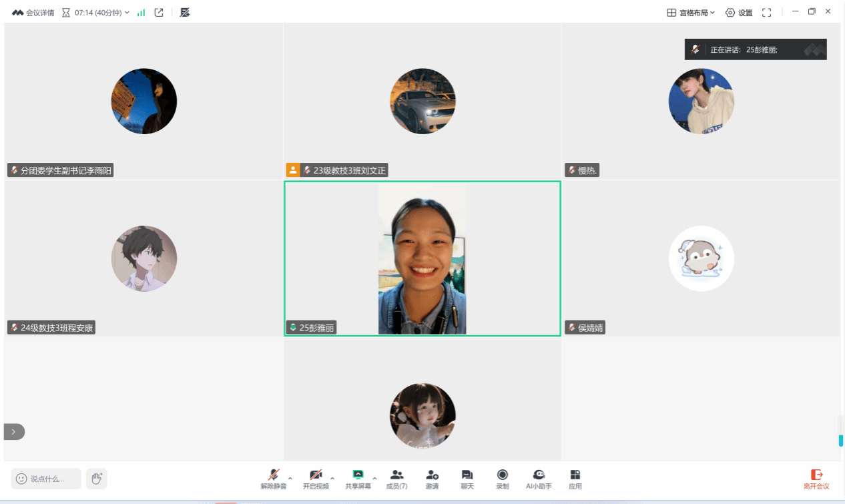This screenshot has height=504, width=845.
Task: Enter fullscreen mode via top-right icon
Action: [x=767, y=13]
